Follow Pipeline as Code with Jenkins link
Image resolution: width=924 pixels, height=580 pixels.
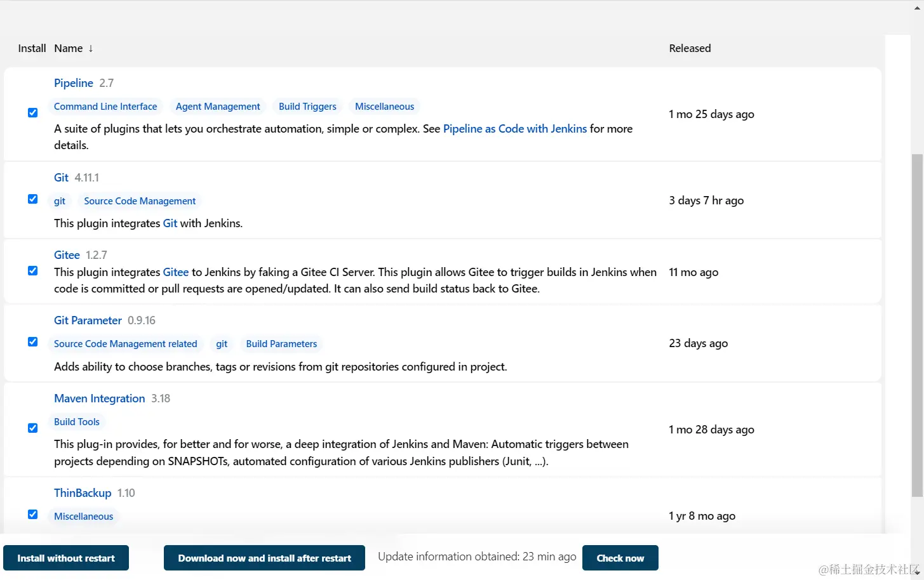click(x=515, y=129)
